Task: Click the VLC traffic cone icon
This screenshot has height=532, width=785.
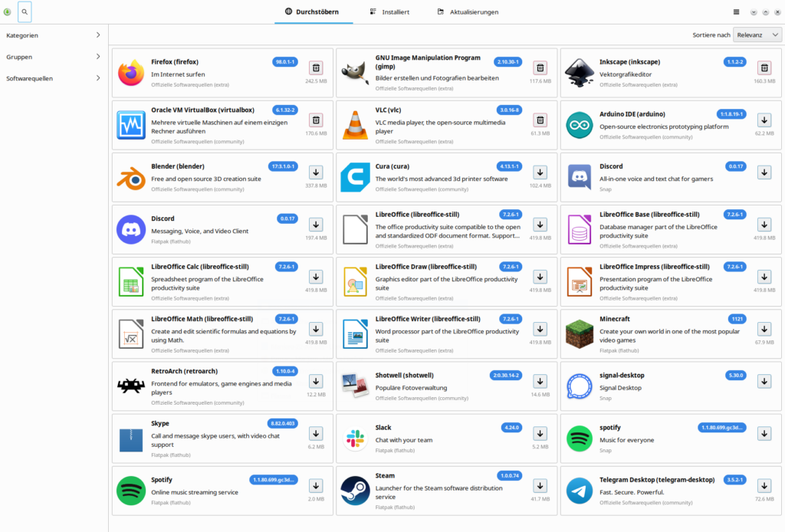Action: tap(355, 125)
